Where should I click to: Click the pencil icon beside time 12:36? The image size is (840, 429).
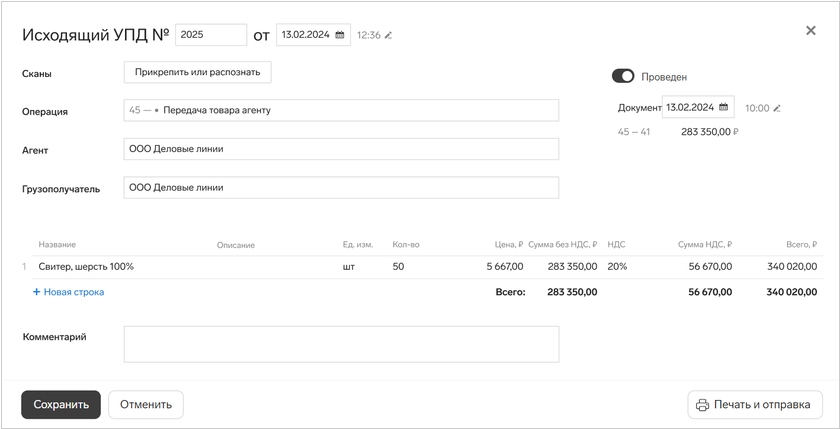tap(389, 36)
